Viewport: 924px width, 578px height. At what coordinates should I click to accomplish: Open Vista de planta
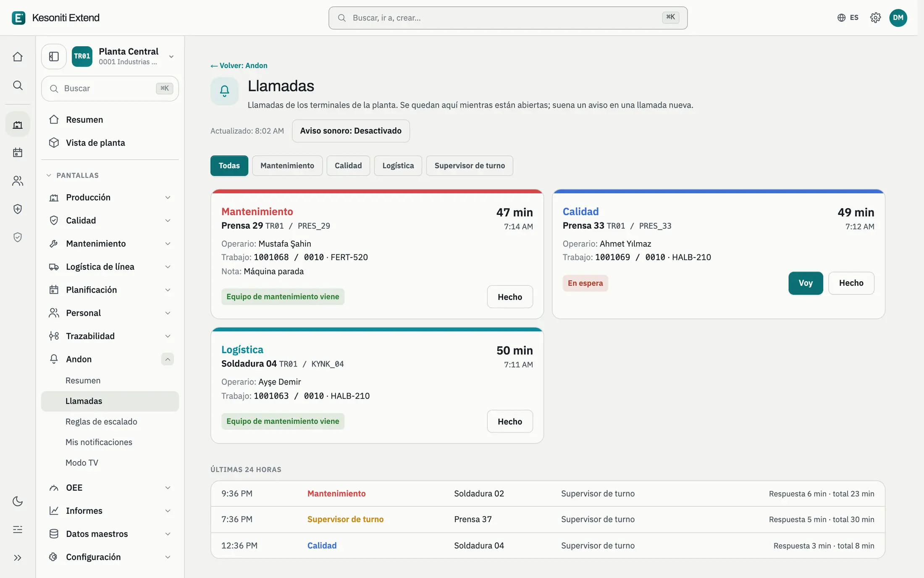[110, 143]
